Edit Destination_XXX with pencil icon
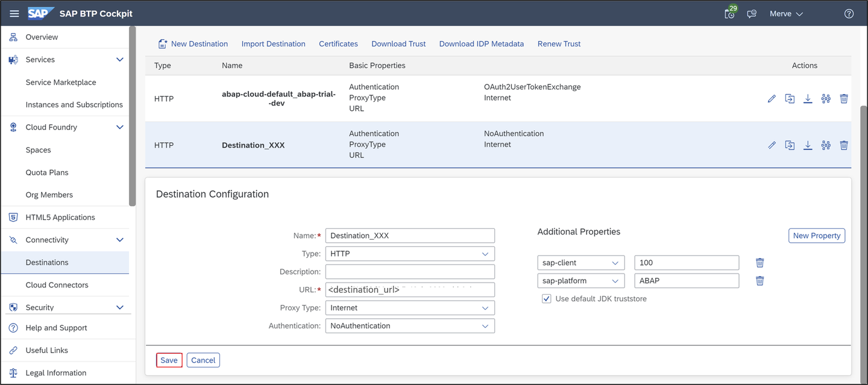This screenshot has width=868, height=385. tap(772, 145)
